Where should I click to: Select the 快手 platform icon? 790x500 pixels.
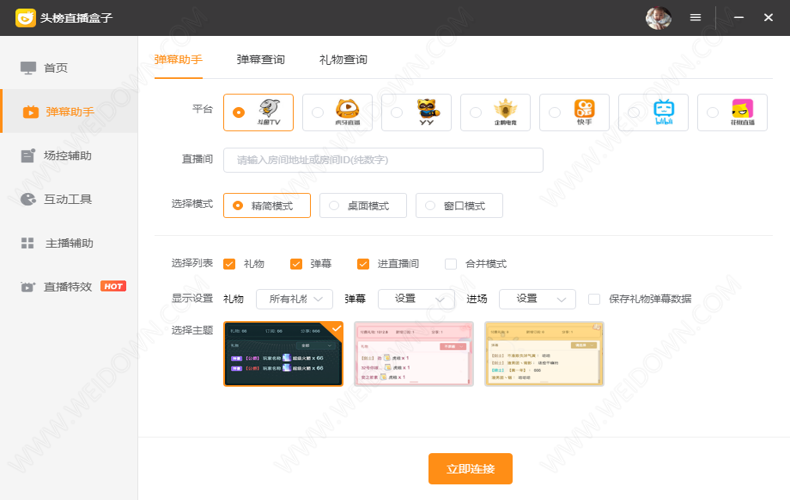point(574,112)
